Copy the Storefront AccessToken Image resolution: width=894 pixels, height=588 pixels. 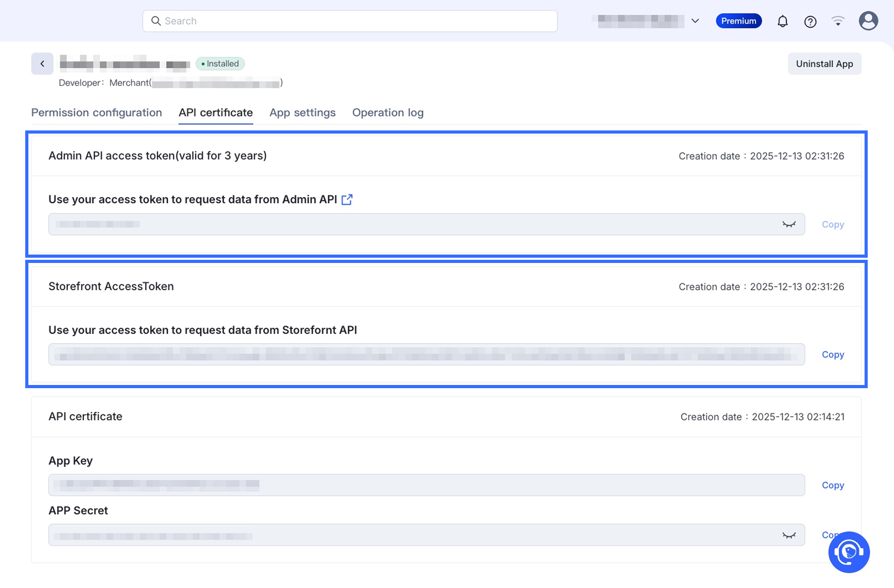[x=832, y=354]
